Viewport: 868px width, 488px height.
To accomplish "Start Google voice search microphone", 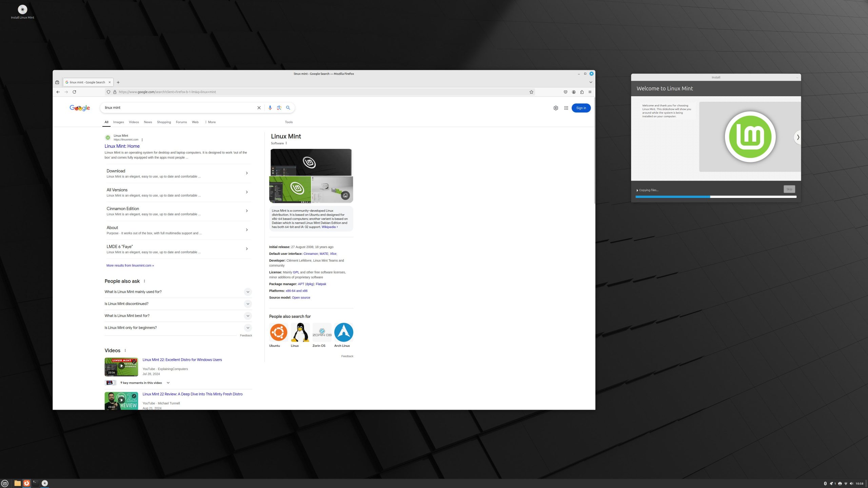I will tap(270, 108).
